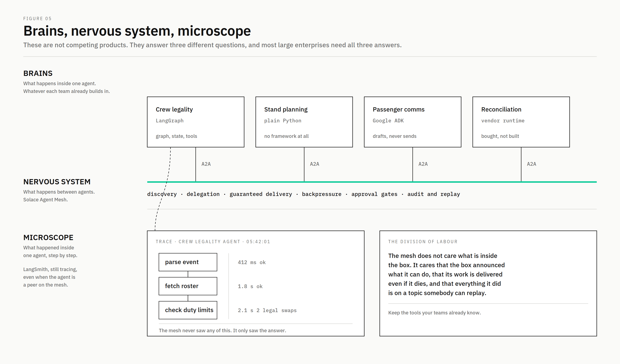Click the A2A label below Reconciliation
620x364 pixels.
(531, 164)
